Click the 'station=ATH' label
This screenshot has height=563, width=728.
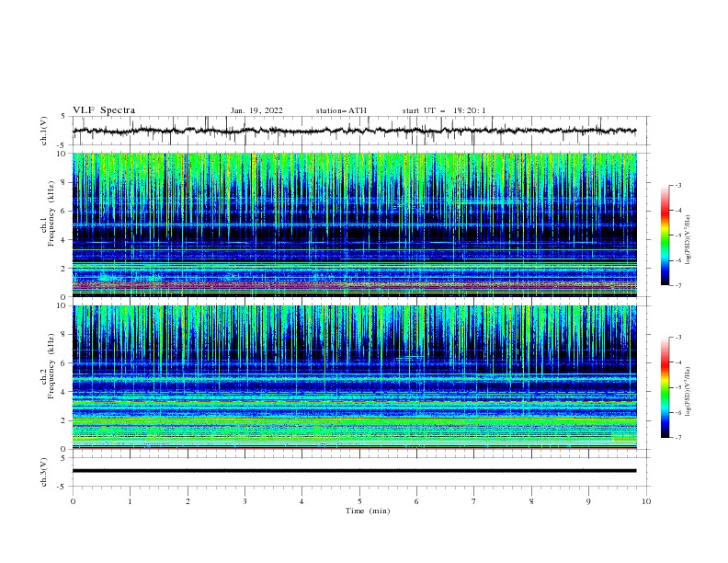pyautogui.click(x=341, y=110)
